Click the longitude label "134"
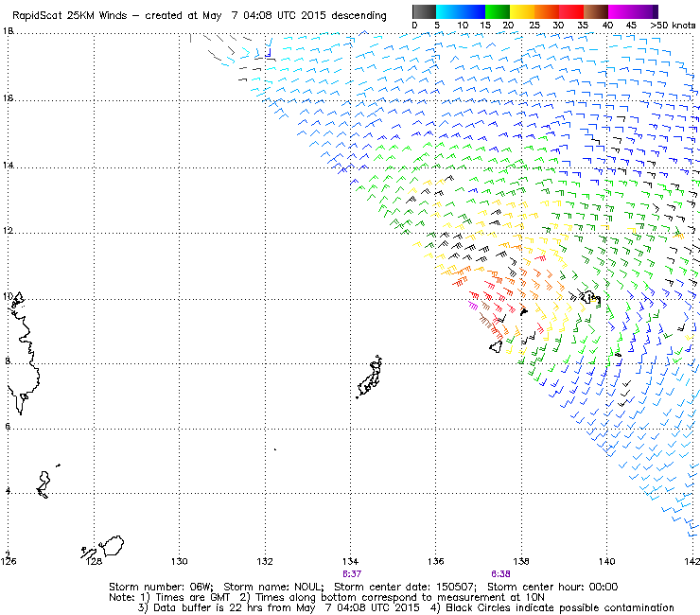700x615 pixels. tap(350, 561)
